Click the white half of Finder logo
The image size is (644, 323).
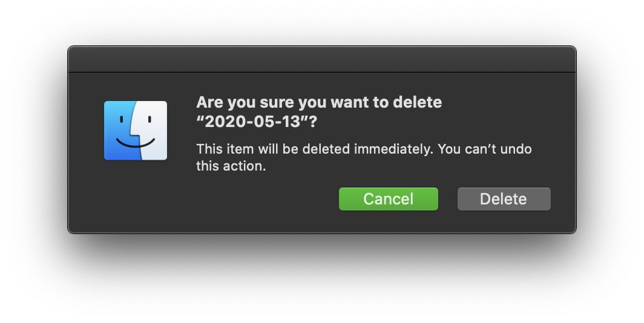pos(153,131)
